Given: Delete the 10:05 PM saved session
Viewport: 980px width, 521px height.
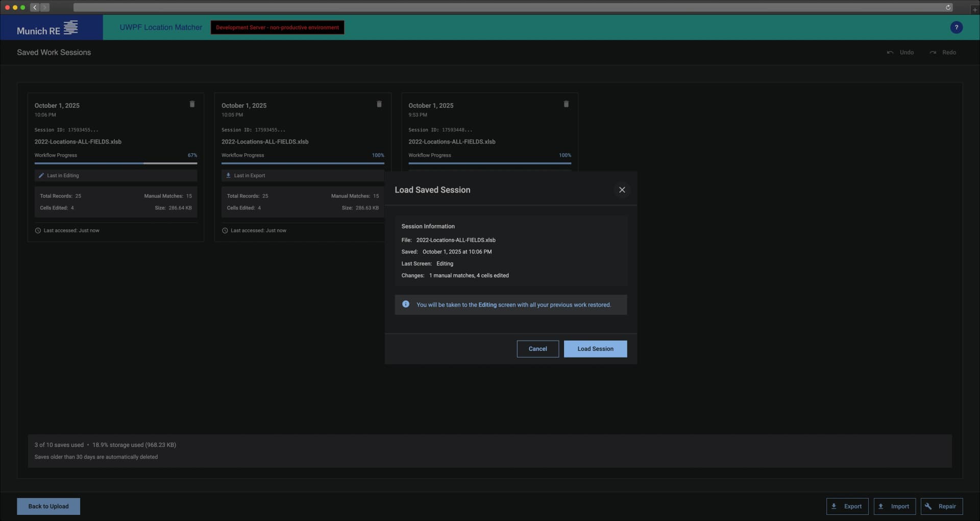Looking at the screenshot, I should click(379, 104).
